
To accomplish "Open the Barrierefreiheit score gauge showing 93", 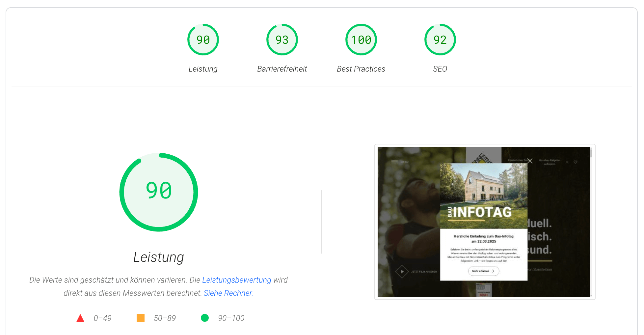I will [x=282, y=40].
